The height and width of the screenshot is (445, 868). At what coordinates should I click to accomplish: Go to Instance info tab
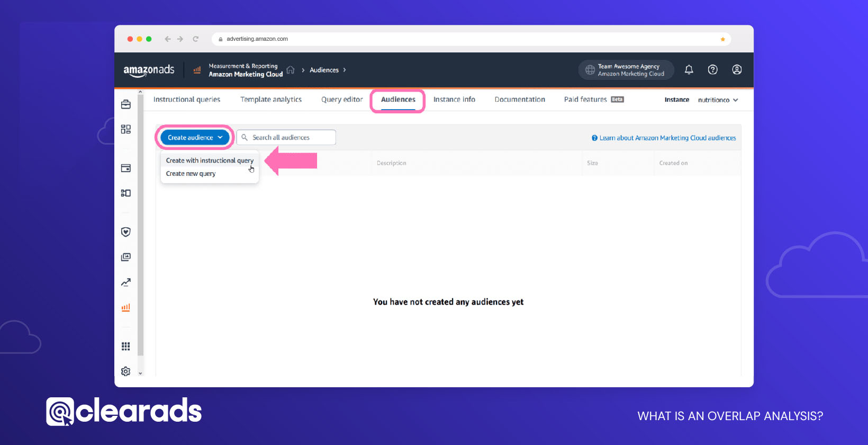point(454,100)
